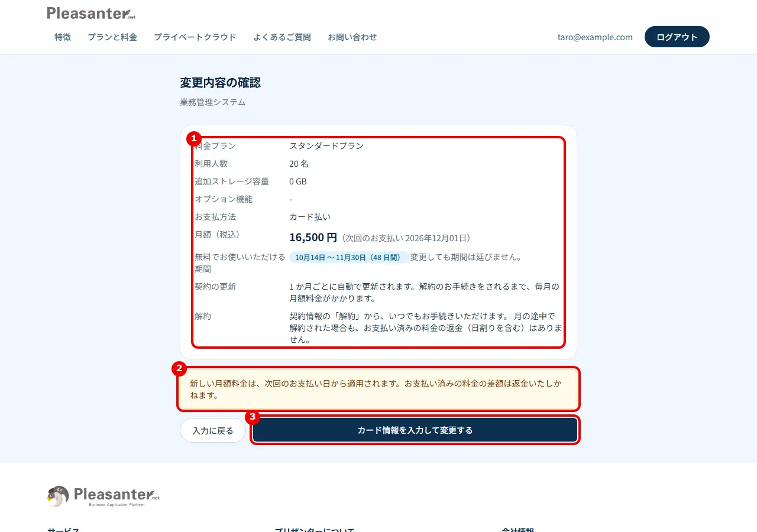Viewport: 757px width, 532px height.
Task: Click カード情報を入力して変更する button
Action: click(x=415, y=430)
